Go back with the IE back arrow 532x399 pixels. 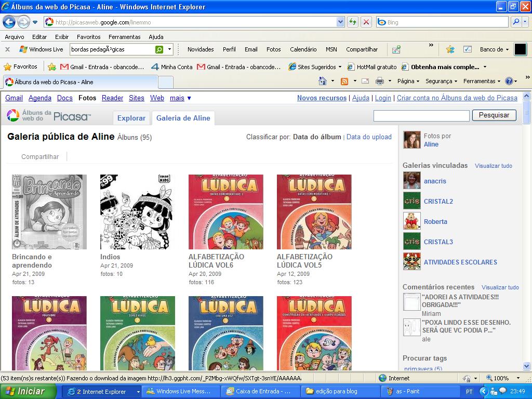[x=9, y=22]
